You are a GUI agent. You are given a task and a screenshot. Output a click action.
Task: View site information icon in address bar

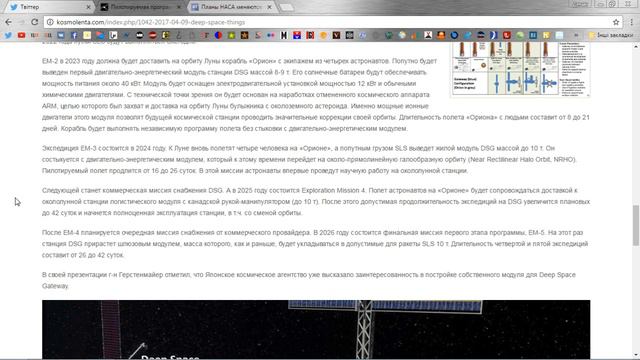coord(50,22)
